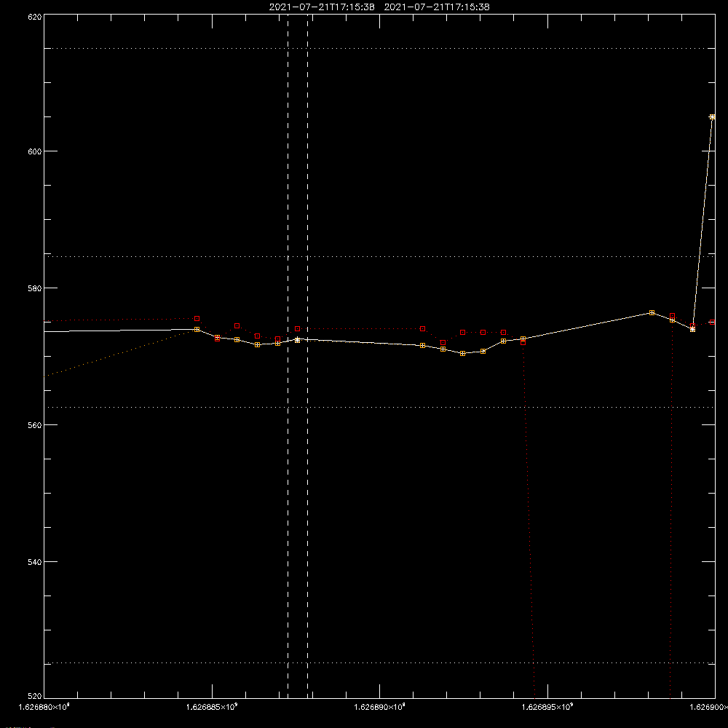Click the left dashed vertical line
Image resolution: width=728 pixels, height=728 pixels.
point(288,355)
